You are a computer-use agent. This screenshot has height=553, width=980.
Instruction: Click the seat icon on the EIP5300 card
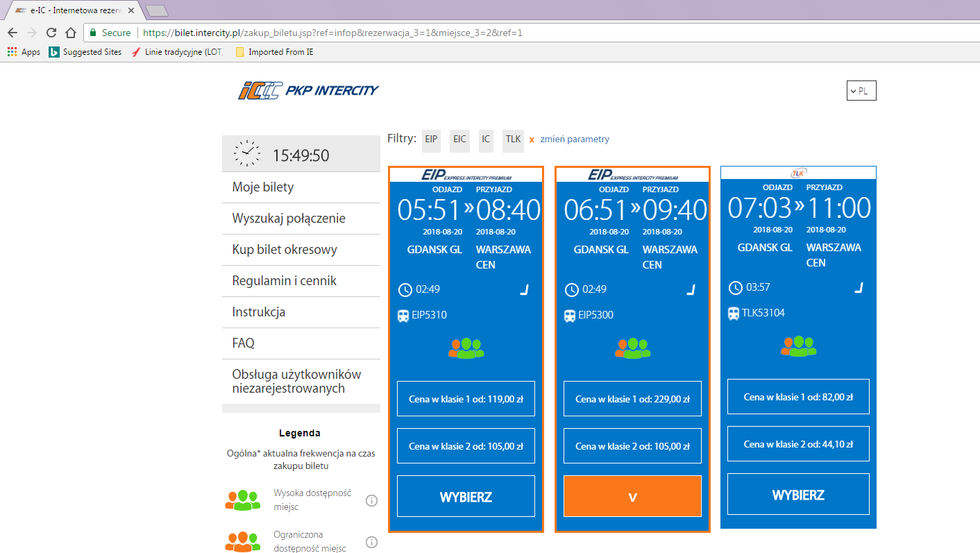coord(691,289)
